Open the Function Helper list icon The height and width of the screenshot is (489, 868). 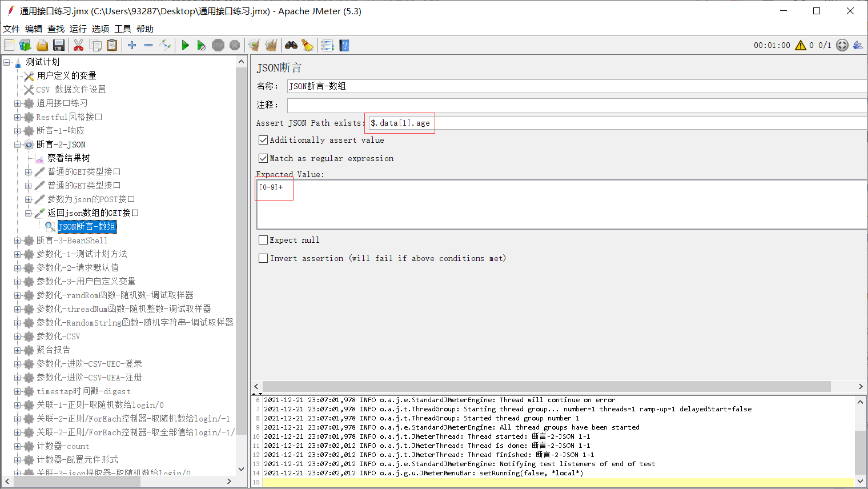point(327,45)
